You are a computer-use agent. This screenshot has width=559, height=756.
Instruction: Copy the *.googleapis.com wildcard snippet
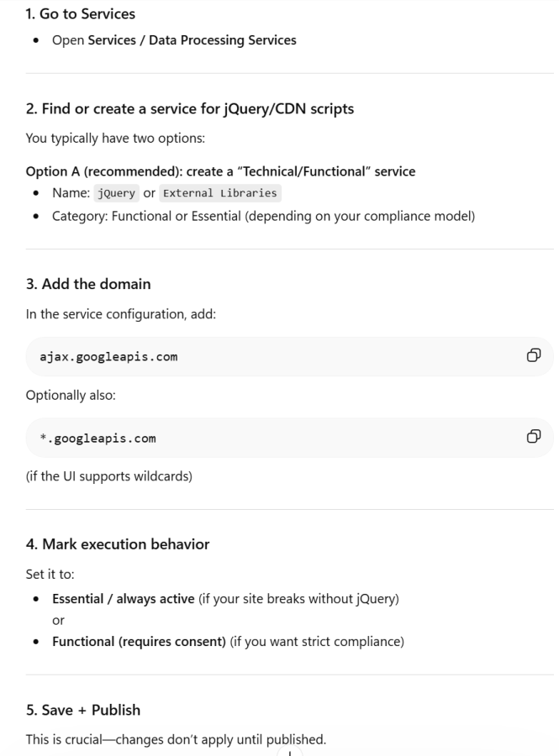[x=534, y=436]
